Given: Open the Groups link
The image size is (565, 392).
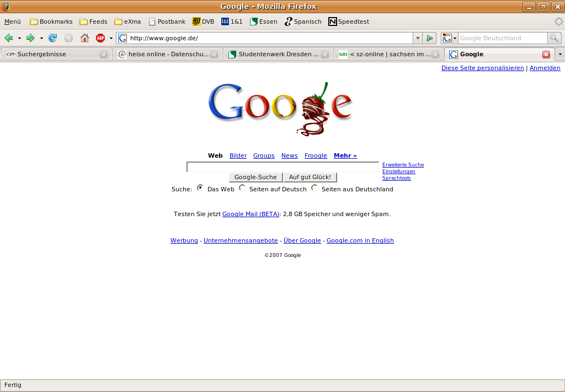Looking at the screenshot, I should coord(264,155).
